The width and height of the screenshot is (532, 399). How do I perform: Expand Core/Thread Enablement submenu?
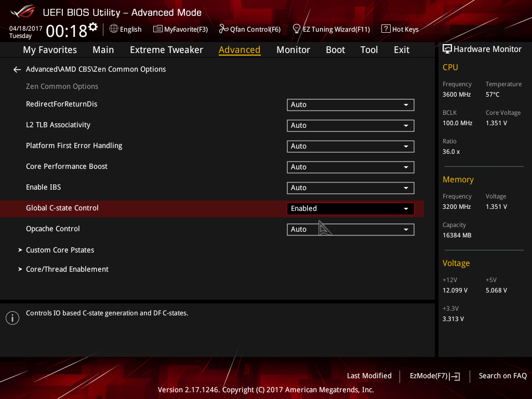pos(67,269)
